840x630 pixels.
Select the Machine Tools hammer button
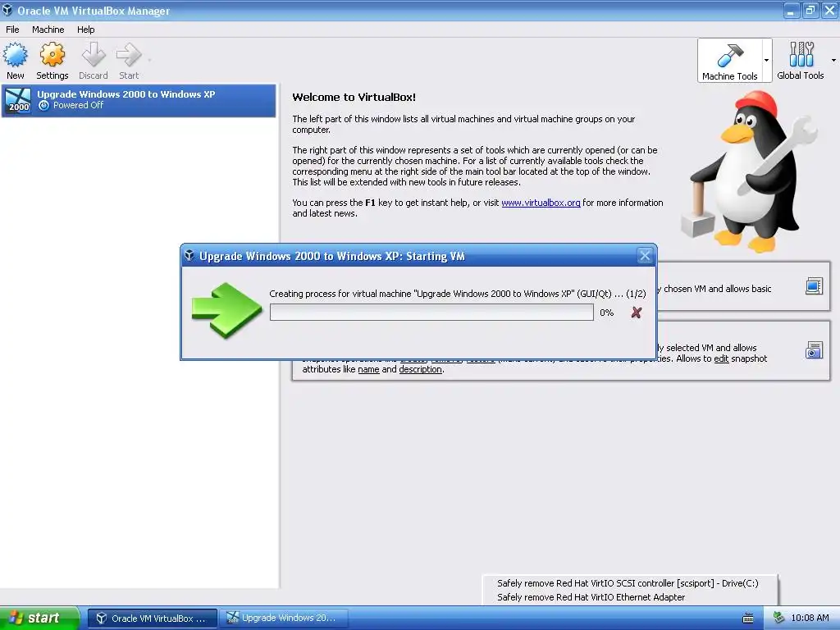[x=729, y=61]
